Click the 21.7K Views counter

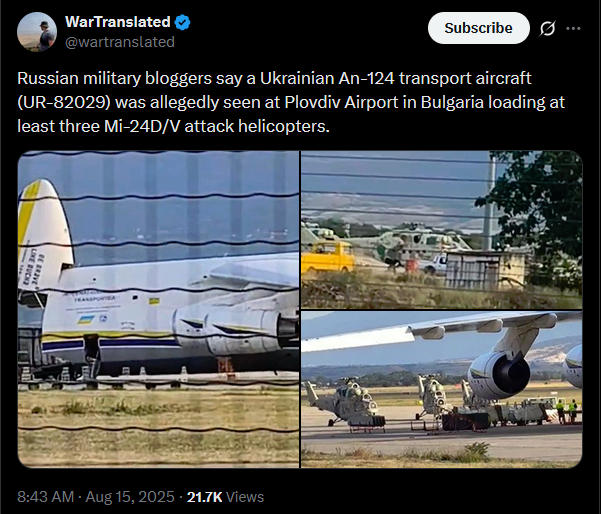225,497
